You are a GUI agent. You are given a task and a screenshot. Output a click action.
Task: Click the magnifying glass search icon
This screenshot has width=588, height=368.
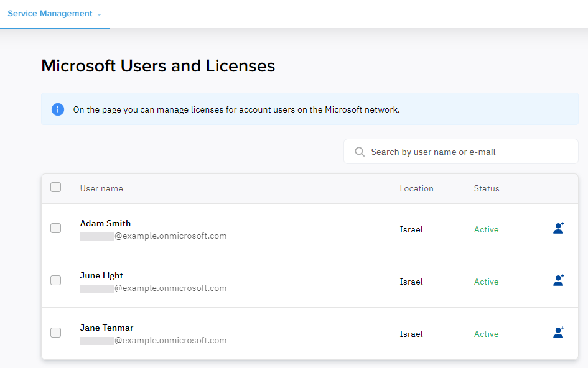coord(360,151)
